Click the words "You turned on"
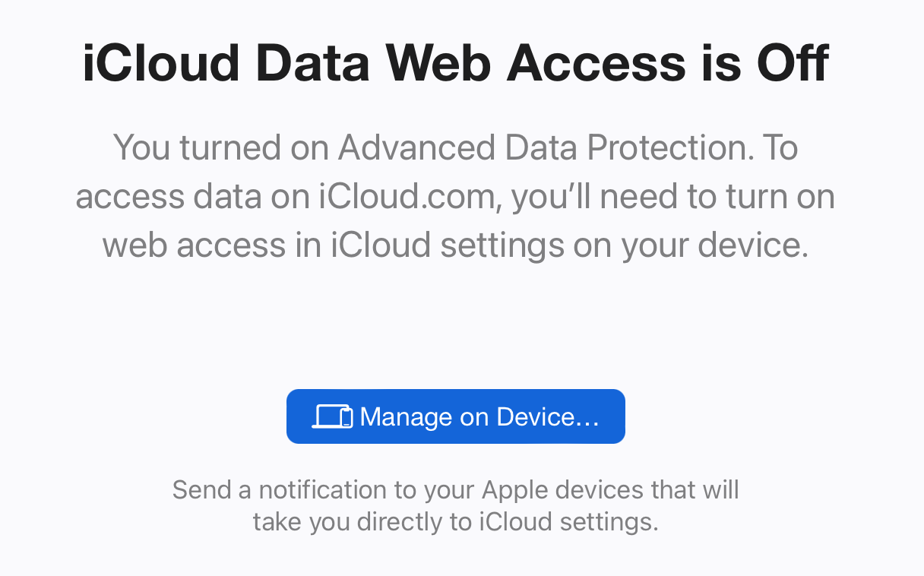Image resolution: width=924 pixels, height=576 pixels. [220, 148]
